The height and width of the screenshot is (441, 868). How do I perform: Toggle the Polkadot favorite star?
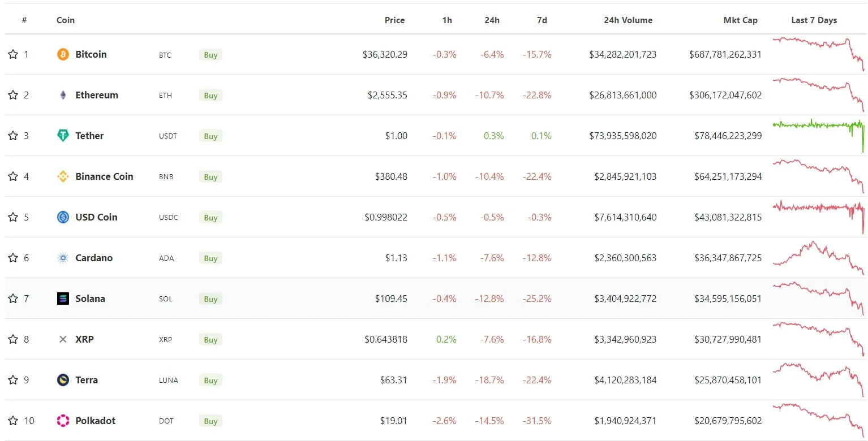pos(13,421)
